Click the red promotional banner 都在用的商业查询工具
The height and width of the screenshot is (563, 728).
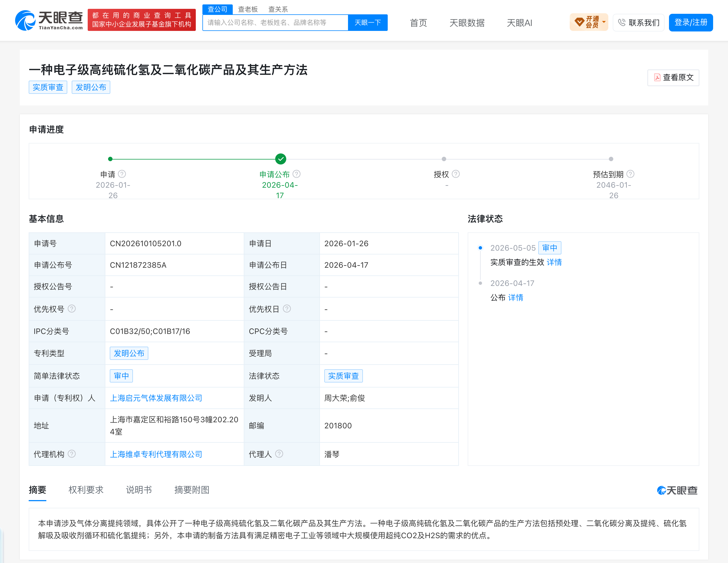(x=142, y=20)
